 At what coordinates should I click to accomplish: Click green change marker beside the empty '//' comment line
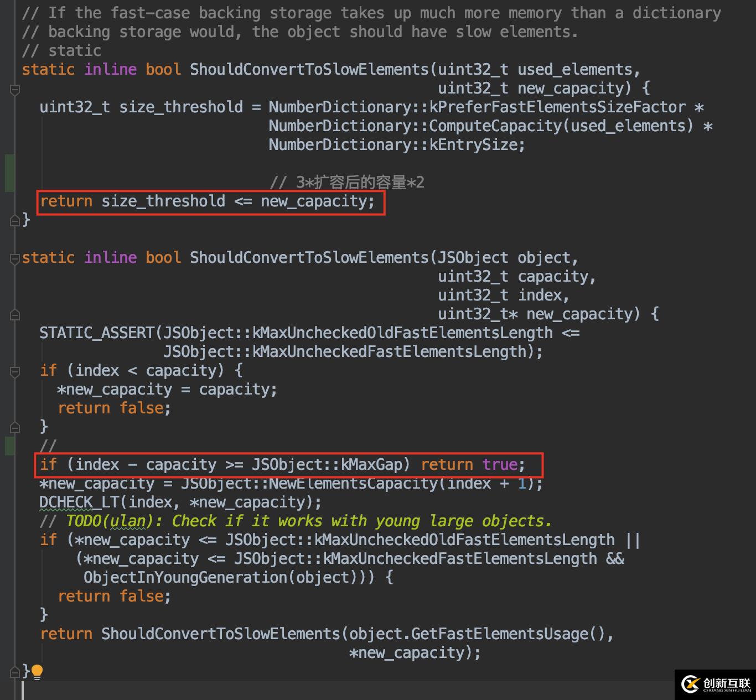9,446
